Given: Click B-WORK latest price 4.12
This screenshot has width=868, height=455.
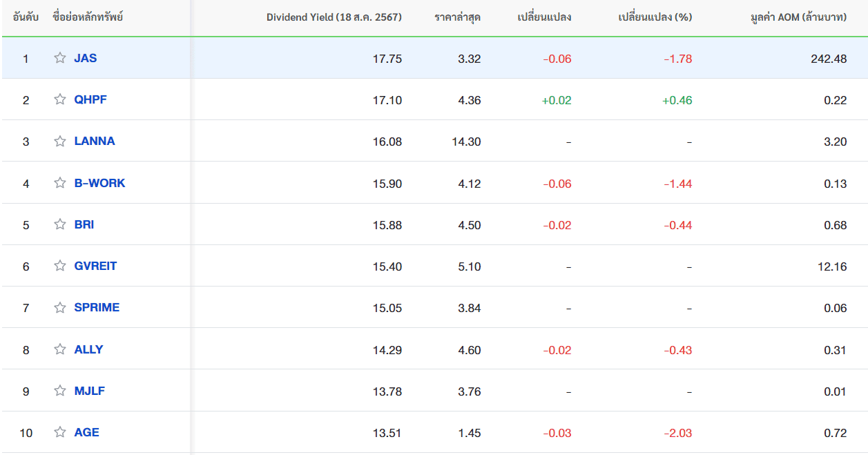Looking at the screenshot, I should [470, 184].
